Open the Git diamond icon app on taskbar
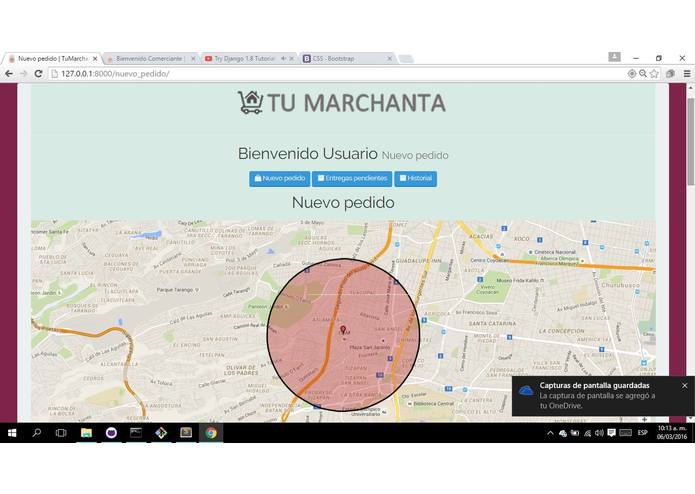Image resolution: width=695 pixels, height=494 pixels. click(x=161, y=433)
